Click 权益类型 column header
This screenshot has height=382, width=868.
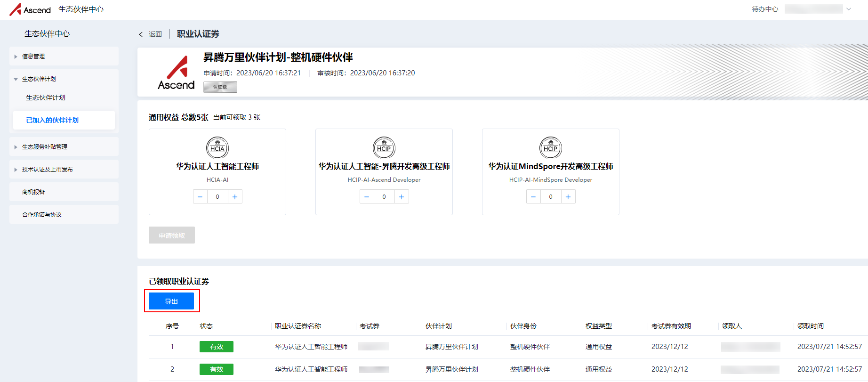coord(599,326)
